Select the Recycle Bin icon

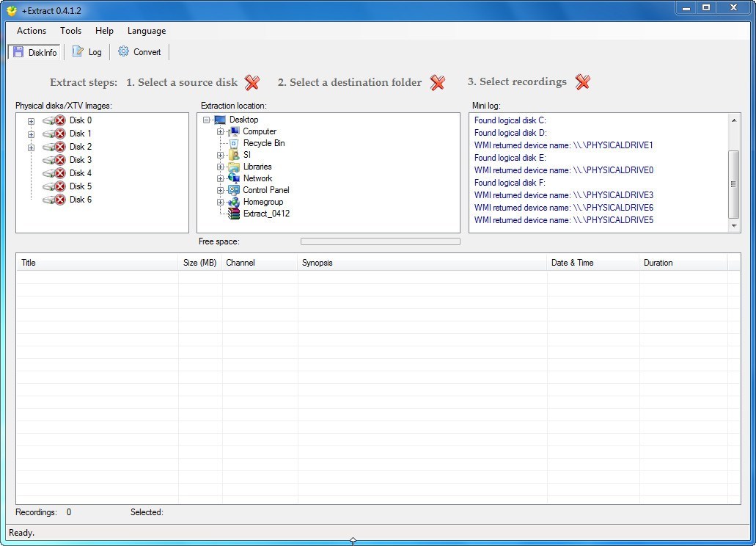point(234,143)
